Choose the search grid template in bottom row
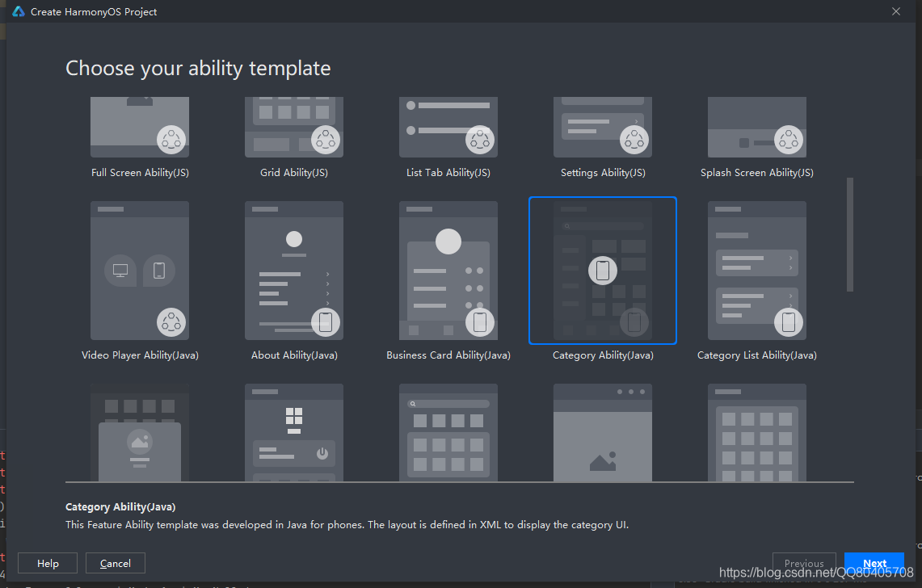Screen dimensions: 922x588 (x=448, y=433)
